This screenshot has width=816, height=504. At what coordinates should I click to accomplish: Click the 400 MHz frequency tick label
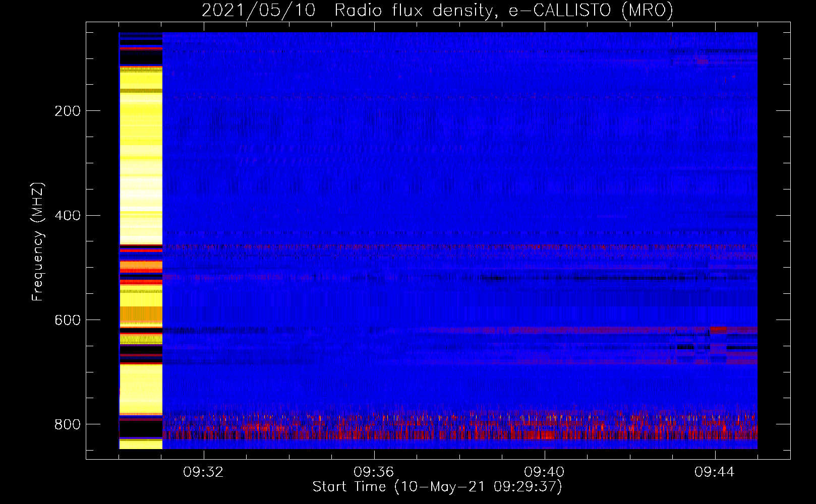[x=68, y=216]
